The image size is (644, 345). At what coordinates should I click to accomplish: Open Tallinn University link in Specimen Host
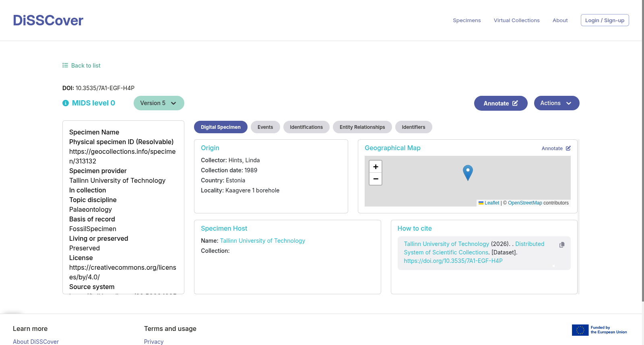point(262,241)
